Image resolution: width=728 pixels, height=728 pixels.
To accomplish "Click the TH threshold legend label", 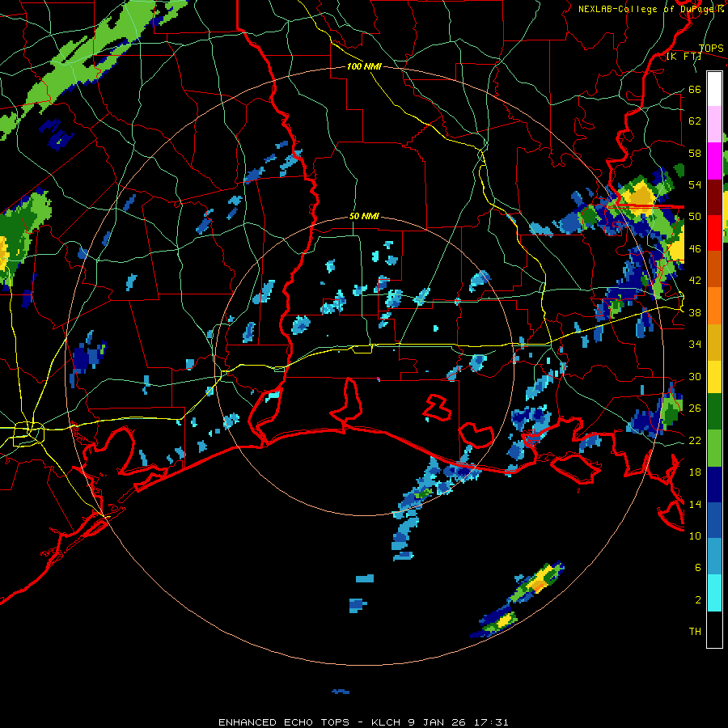I will [x=695, y=631].
